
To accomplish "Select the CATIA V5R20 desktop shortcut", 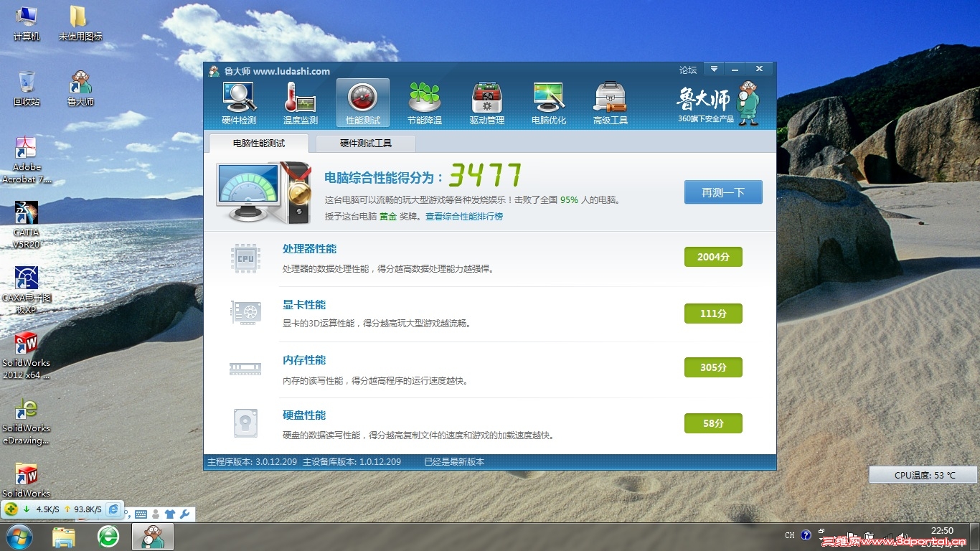I will pyautogui.click(x=27, y=225).
